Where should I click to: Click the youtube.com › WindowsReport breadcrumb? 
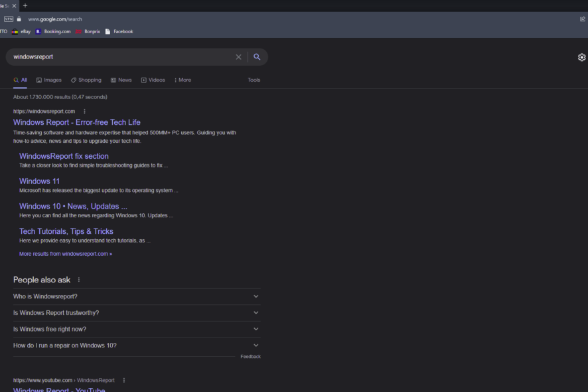coord(64,380)
